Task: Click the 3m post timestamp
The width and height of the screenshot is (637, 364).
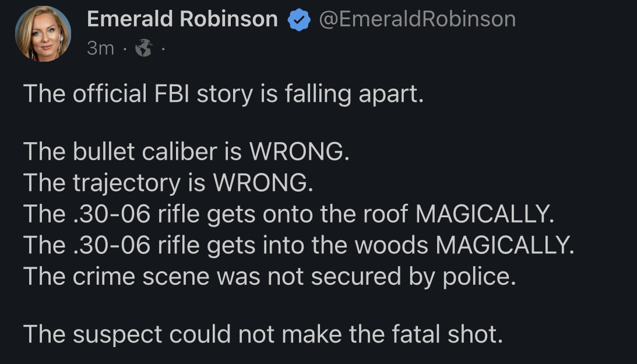Action: coord(101,48)
